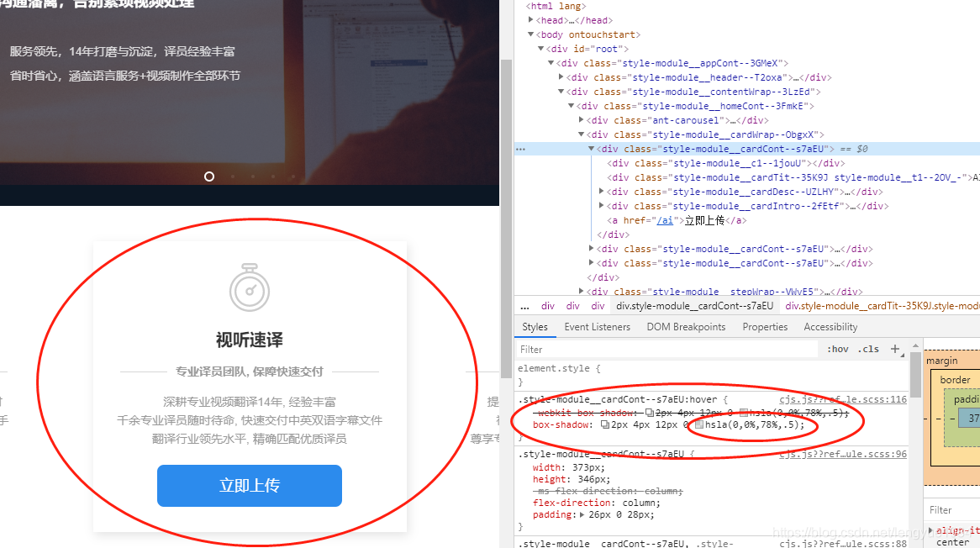Expand the head element node
The width and height of the screenshot is (980, 548).
(x=530, y=20)
